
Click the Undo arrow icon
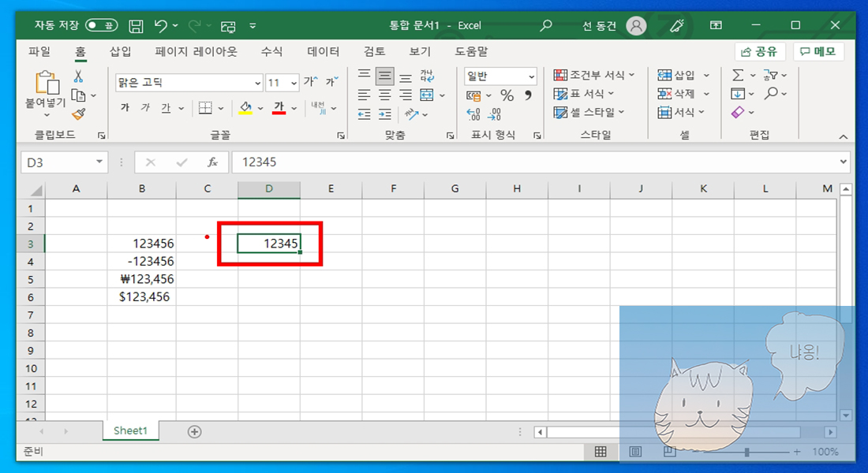[160, 25]
